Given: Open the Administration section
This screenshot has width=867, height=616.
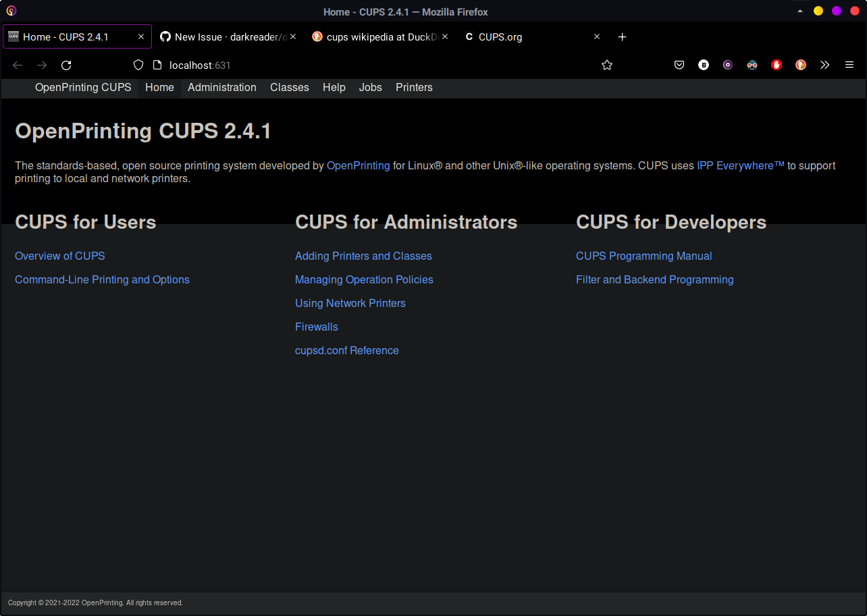Looking at the screenshot, I should [x=221, y=87].
